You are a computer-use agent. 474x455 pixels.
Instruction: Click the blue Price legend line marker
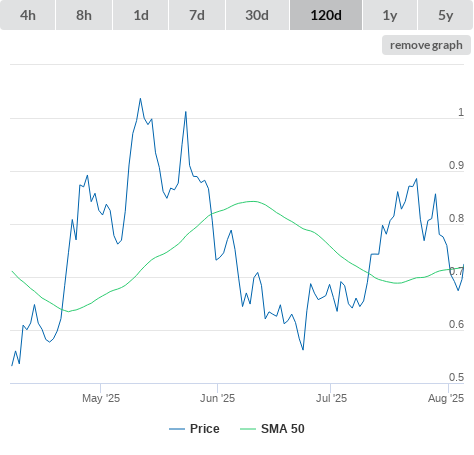[177, 429]
